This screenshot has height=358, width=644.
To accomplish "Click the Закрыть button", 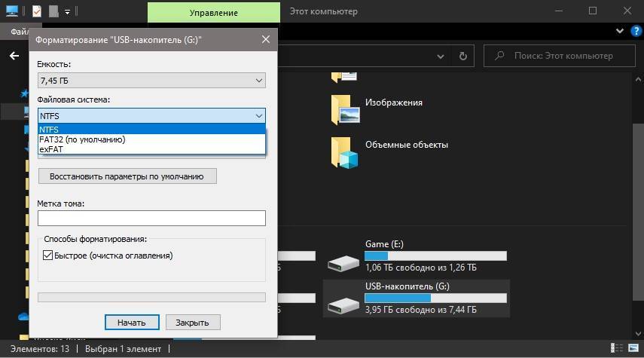I will 192,322.
